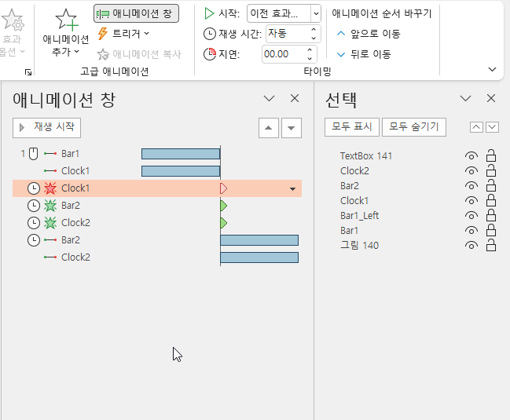Open the Effect Options (효과 옵션) menu
Viewport: 510px width, 420px height.
(x=13, y=32)
